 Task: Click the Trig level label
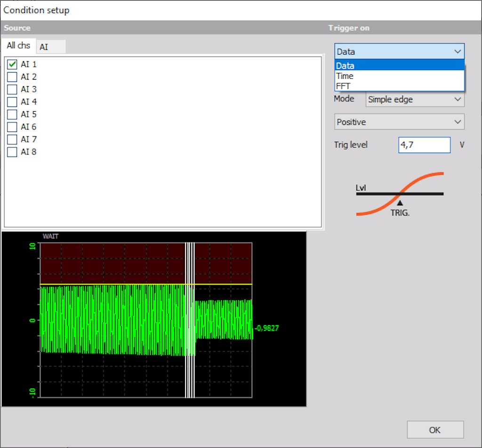pyautogui.click(x=351, y=145)
